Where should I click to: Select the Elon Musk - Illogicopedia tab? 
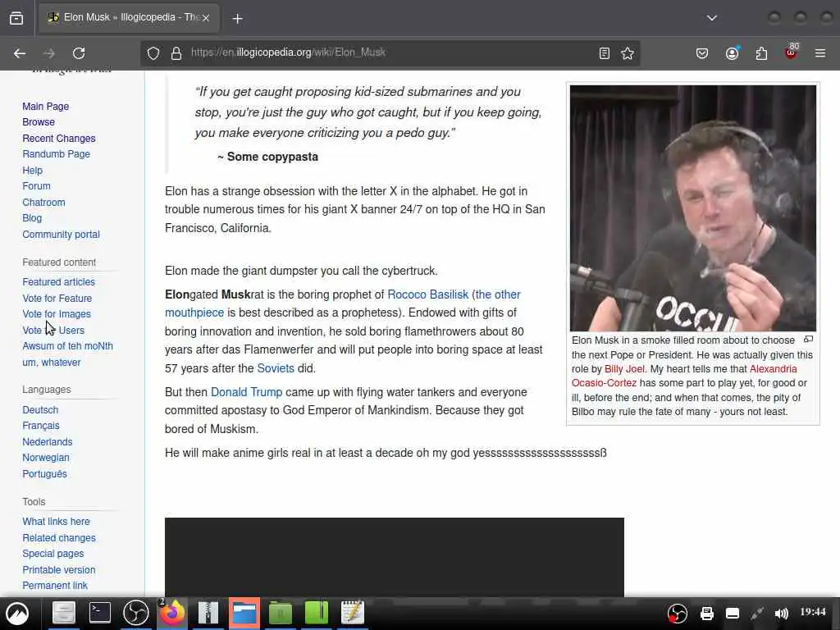(x=129, y=17)
